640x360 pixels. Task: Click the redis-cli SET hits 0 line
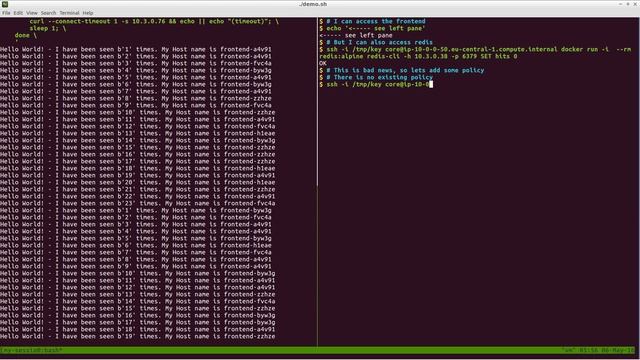(418, 56)
